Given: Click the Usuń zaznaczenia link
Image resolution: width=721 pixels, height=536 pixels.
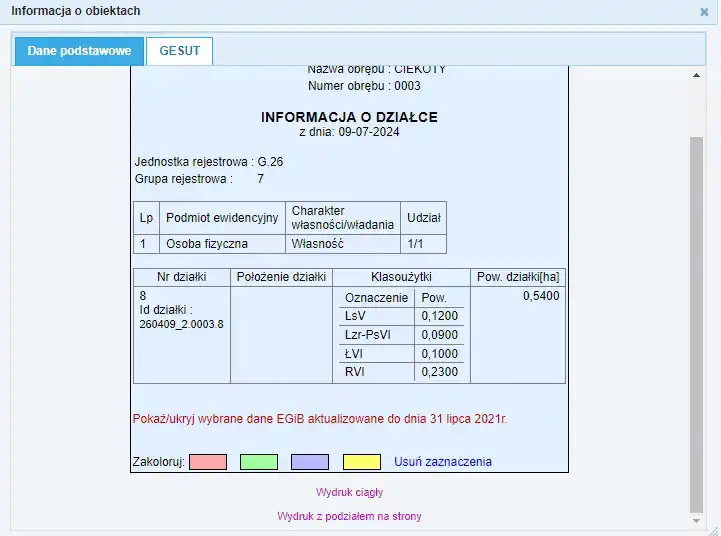Looking at the screenshot, I should [442, 462].
